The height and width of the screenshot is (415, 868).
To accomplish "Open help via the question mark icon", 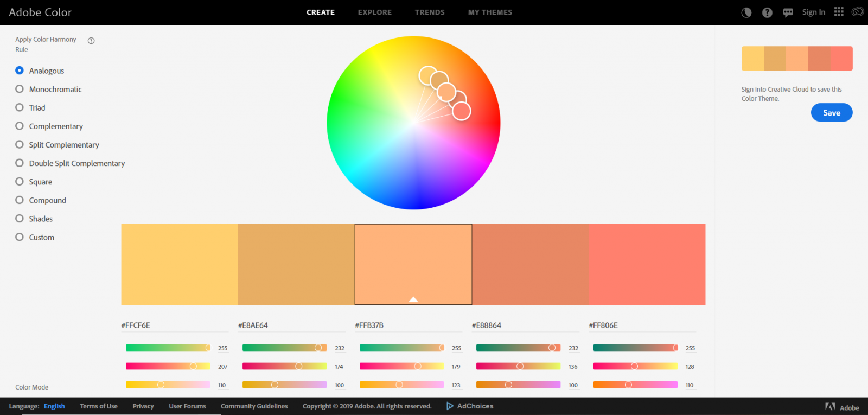I will pos(767,12).
